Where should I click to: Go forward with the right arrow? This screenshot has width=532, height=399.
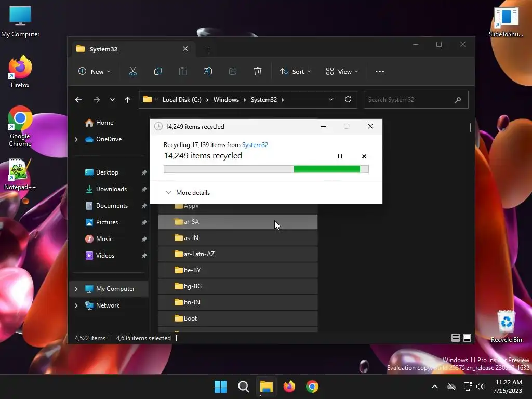point(96,100)
